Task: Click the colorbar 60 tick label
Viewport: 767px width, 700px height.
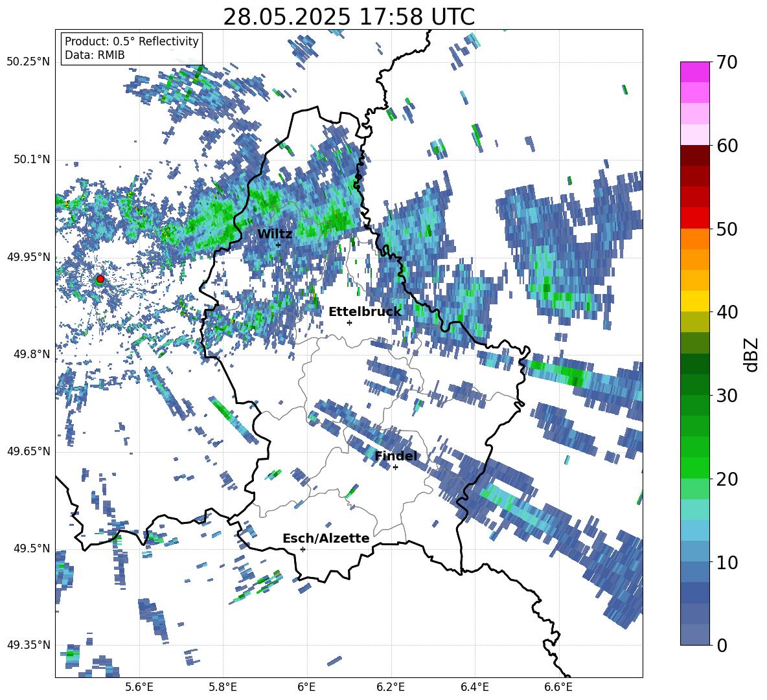Action: 727,146
